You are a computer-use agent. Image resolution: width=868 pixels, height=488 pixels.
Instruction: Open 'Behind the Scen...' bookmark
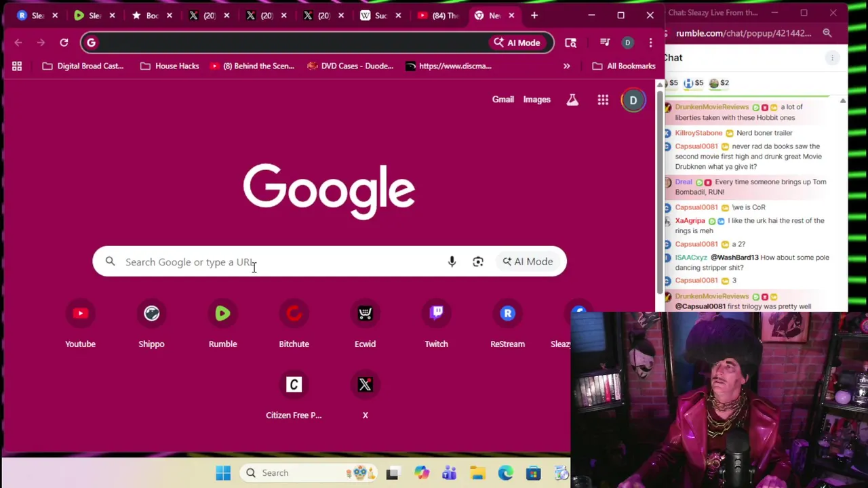(252, 66)
